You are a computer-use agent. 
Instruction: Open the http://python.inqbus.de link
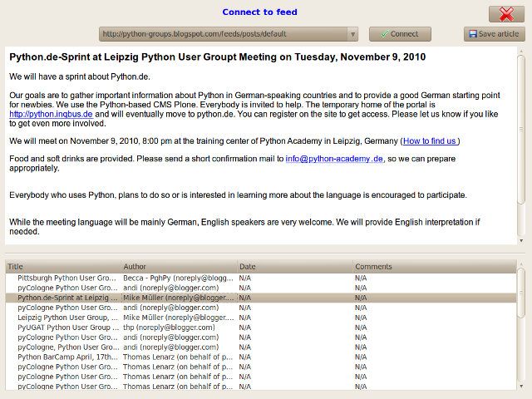coord(51,114)
